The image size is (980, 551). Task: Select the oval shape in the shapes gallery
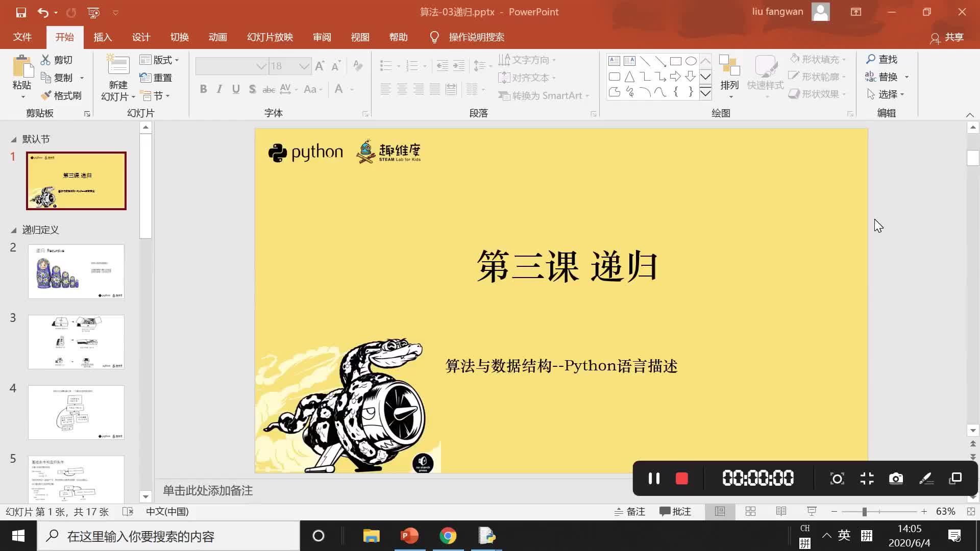[691, 61]
